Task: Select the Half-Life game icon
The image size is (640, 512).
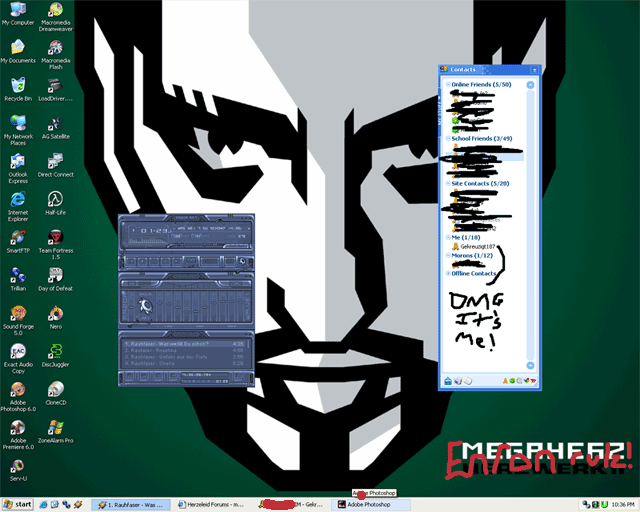Action: (56, 203)
